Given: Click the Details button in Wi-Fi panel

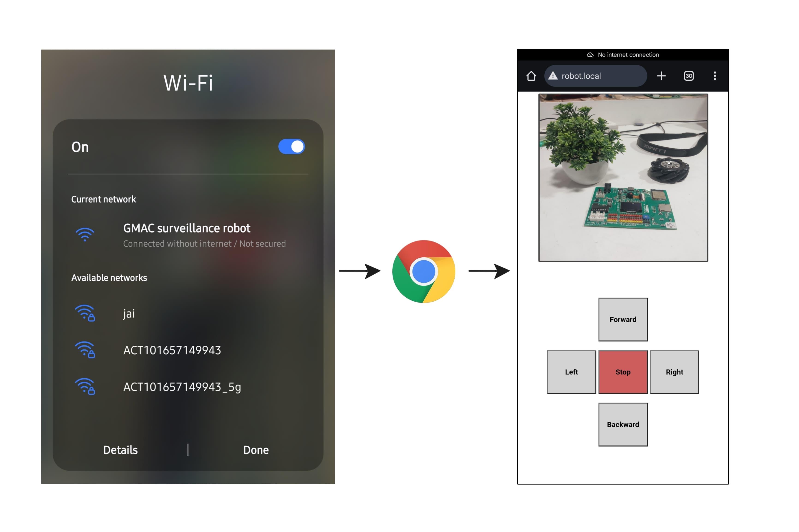Looking at the screenshot, I should [122, 450].
